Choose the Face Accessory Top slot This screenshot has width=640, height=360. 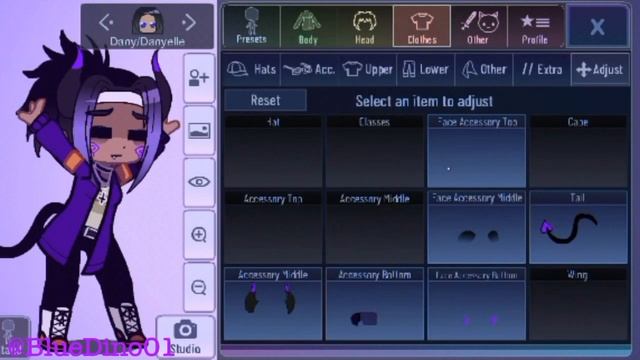coord(476,151)
